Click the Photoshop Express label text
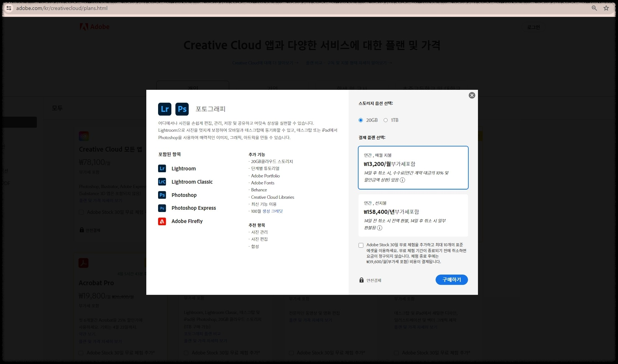Image resolution: width=618 pixels, height=364 pixels. (194, 208)
